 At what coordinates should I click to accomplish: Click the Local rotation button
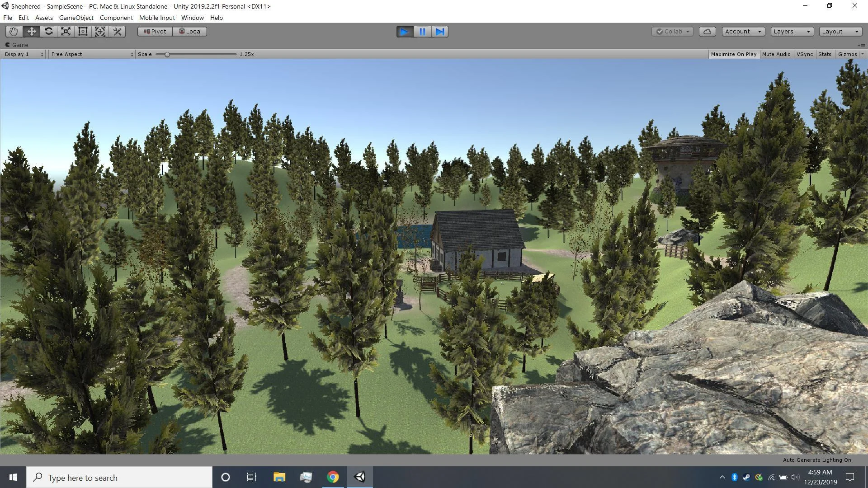click(x=190, y=31)
